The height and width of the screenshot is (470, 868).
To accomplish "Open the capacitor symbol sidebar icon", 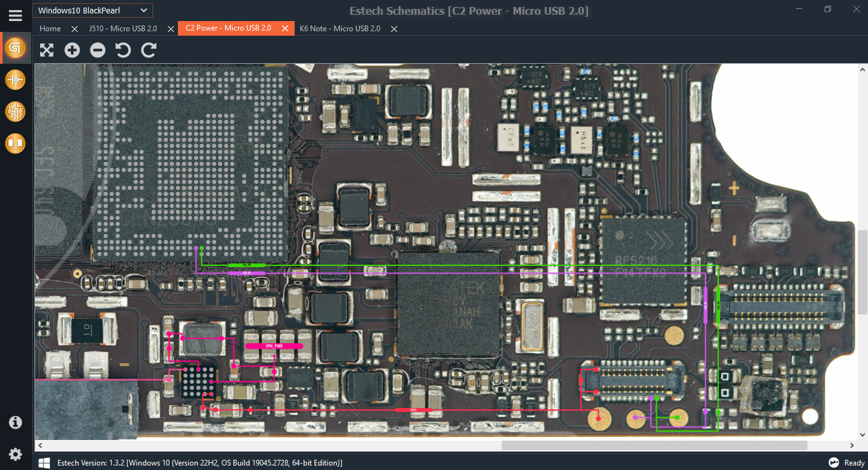I will pyautogui.click(x=15, y=80).
